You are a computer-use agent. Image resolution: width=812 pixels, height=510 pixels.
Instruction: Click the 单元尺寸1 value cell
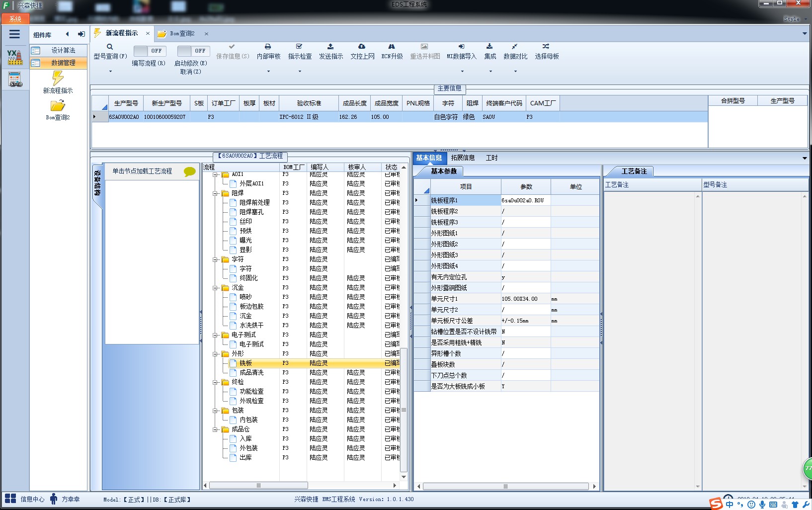tap(526, 299)
